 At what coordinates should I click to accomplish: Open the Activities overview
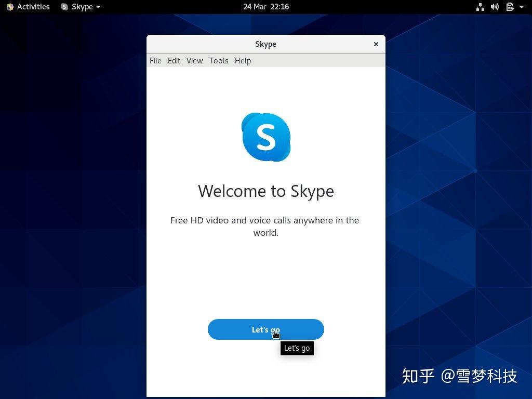click(32, 7)
